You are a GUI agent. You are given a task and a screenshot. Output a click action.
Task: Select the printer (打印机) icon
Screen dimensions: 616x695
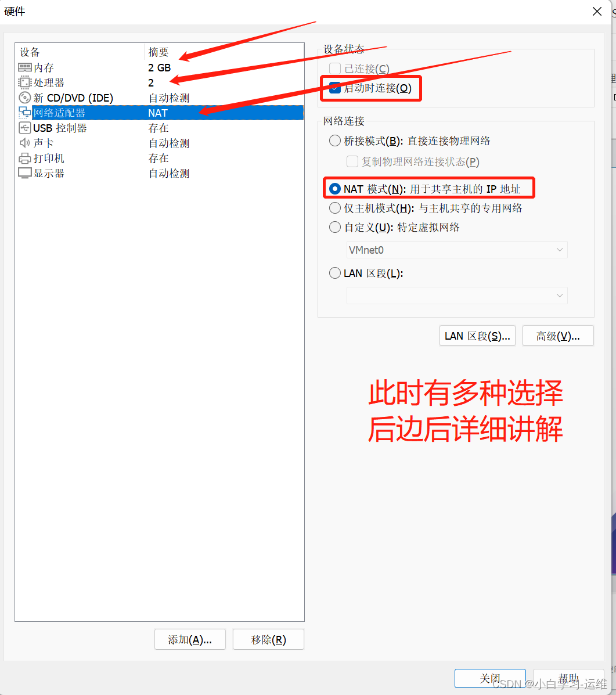coord(25,158)
